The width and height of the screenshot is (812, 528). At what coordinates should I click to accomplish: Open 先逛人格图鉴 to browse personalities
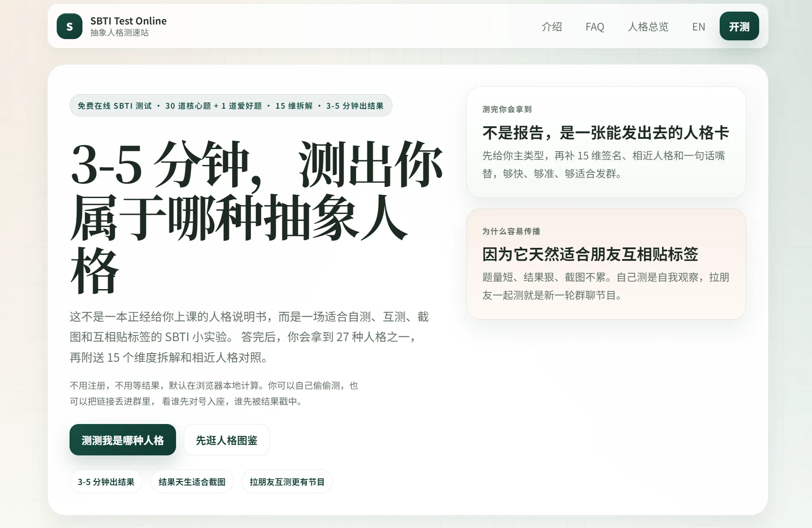click(226, 439)
